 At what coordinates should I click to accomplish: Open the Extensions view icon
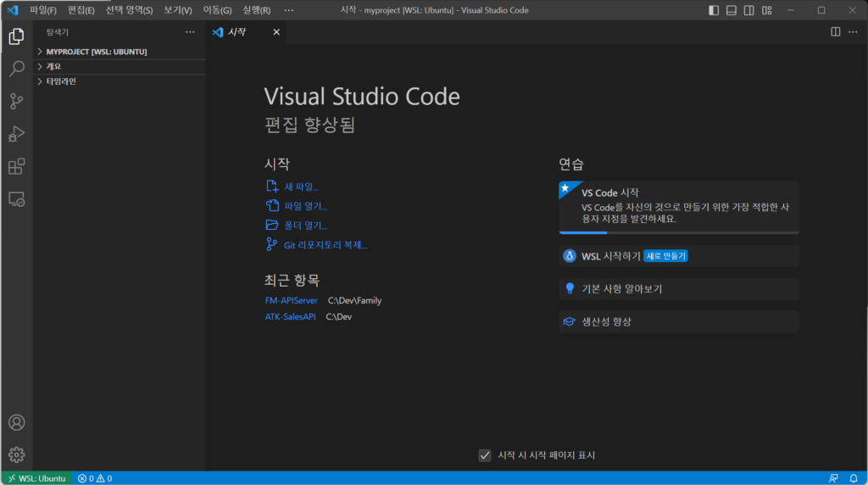[x=17, y=167]
